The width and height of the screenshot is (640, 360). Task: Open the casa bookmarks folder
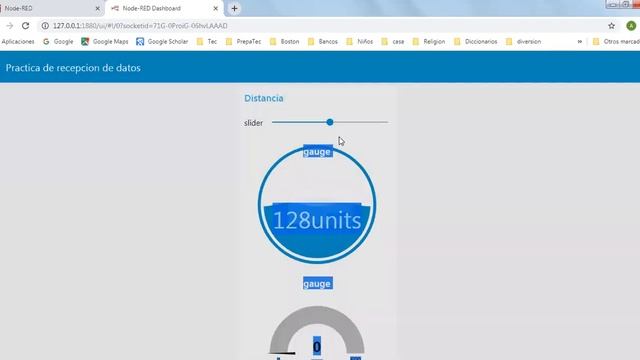(393, 42)
